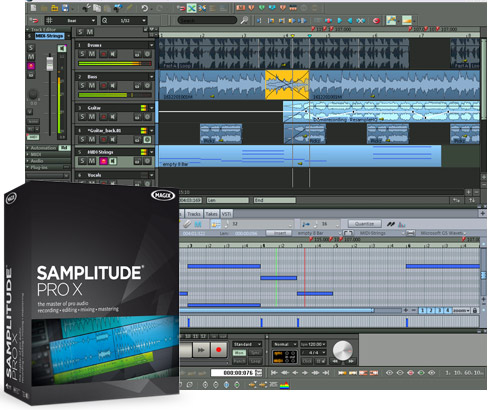Arm record on the Drums track

103,54
